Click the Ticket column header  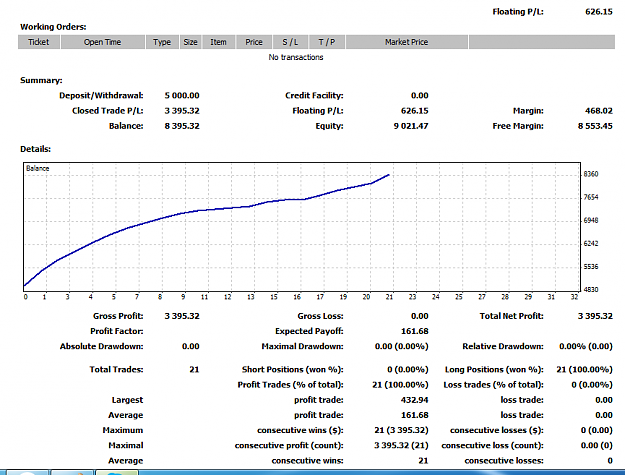[x=39, y=42]
